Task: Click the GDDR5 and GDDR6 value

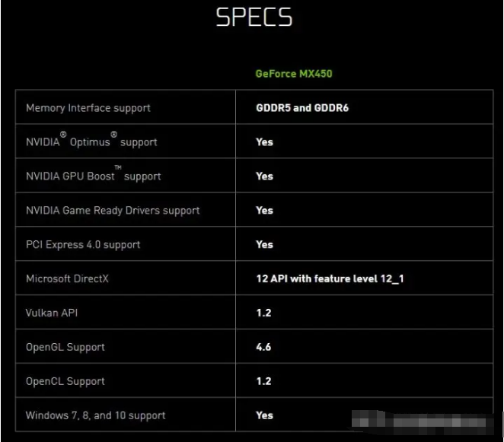Action: pos(302,108)
